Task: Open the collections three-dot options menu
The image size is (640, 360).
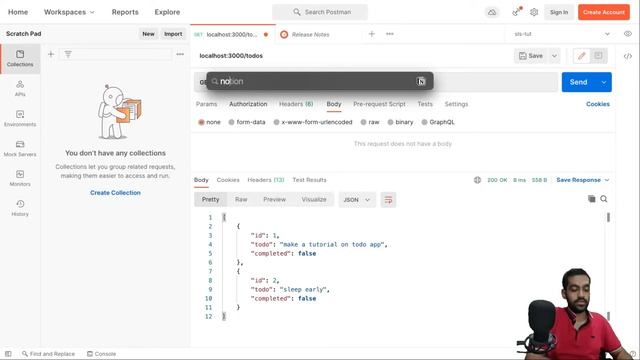Action: 180,54
